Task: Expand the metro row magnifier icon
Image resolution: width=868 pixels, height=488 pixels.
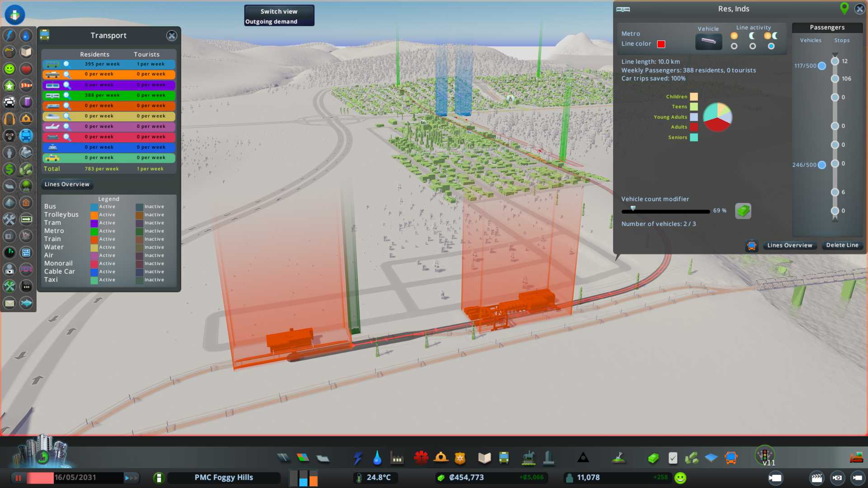Action: [x=66, y=95]
